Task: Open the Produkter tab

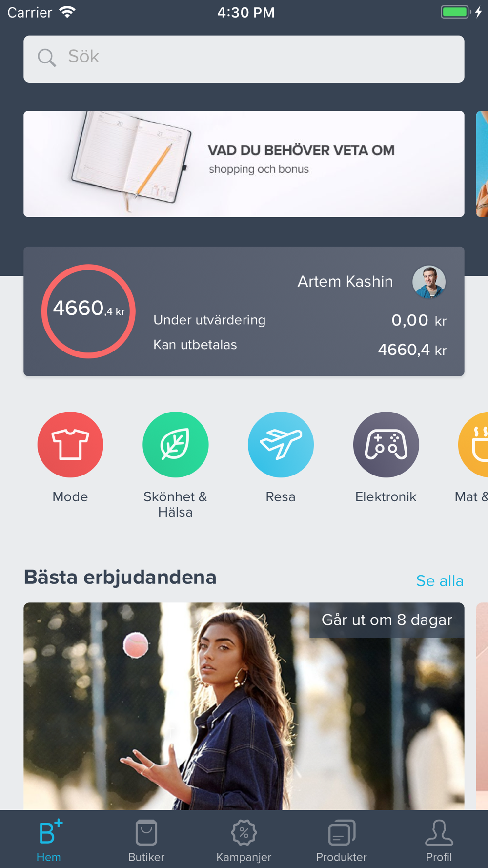Action: (342, 841)
